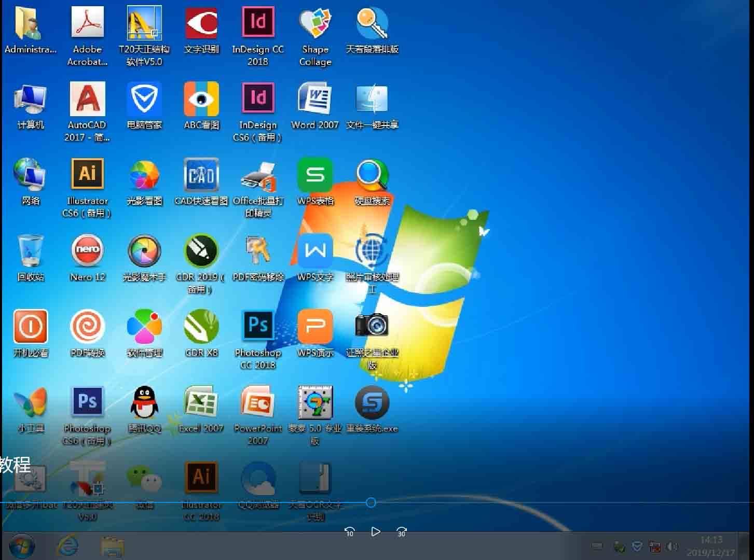Select the 开机必看 icon
This screenshot has height=560, width=754.
click(x=30, y=327)
